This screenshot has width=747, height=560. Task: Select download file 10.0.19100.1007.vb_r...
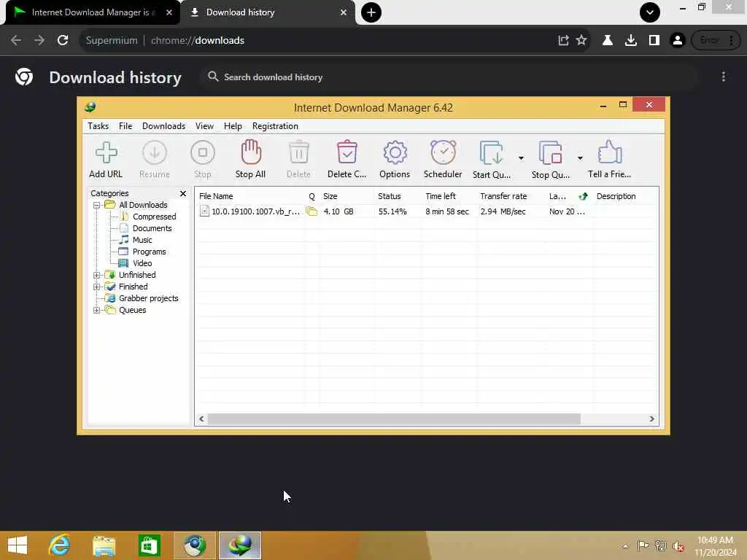point(255,211)
